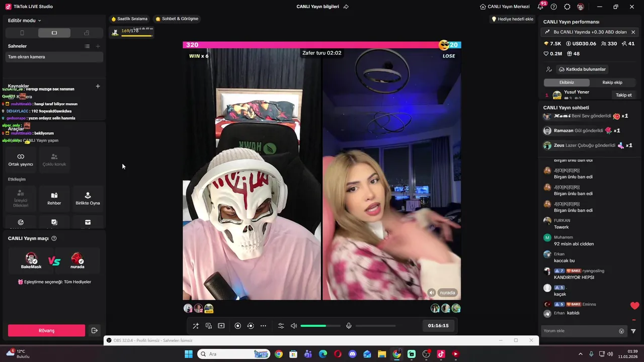
Task: Click the Rövanş rematch button
Action: 46,330
